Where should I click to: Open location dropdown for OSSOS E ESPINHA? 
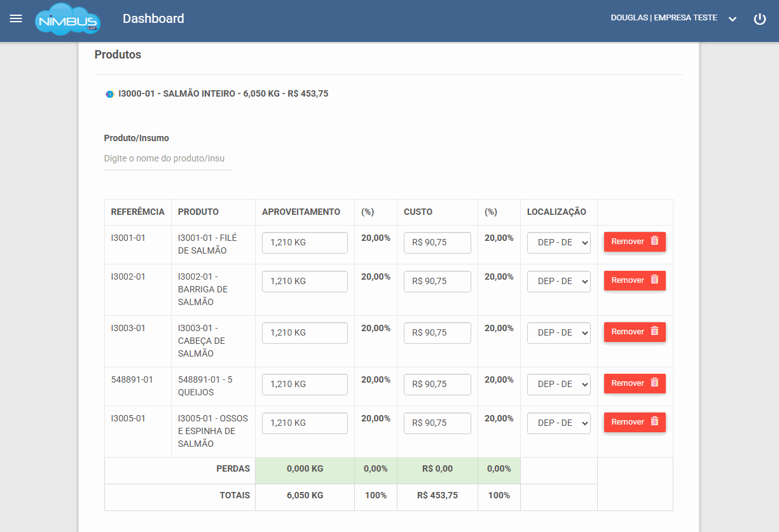point(559,423)
